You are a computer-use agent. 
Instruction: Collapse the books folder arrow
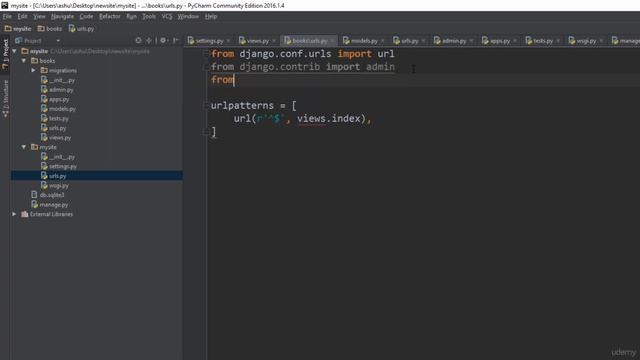24,61
